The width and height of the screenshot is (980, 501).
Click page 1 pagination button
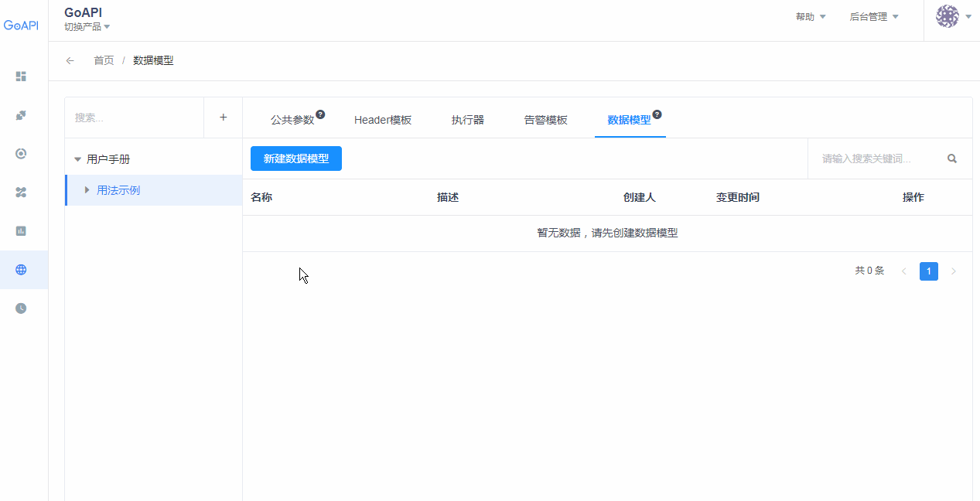pyautogui.click(x=929, y=271)
